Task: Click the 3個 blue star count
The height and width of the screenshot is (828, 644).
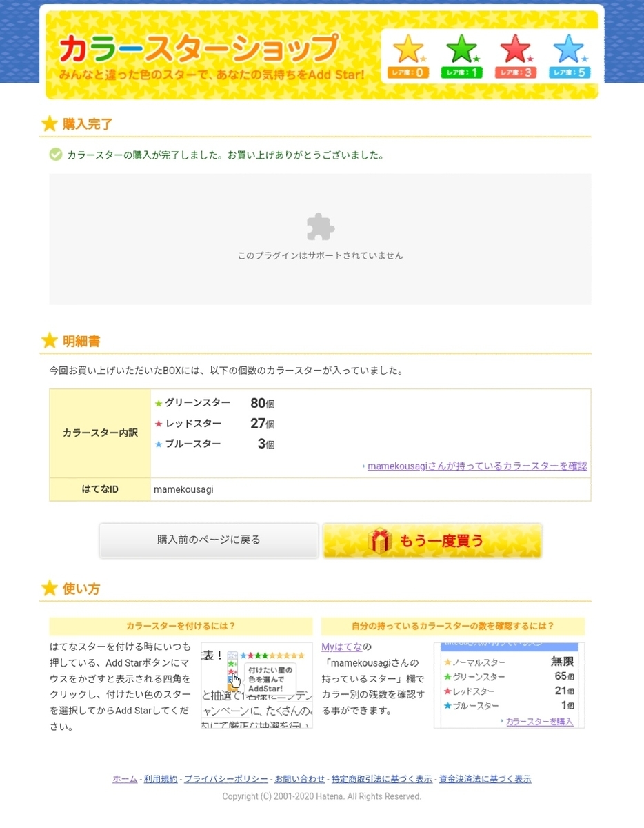Action: (266, 444)
